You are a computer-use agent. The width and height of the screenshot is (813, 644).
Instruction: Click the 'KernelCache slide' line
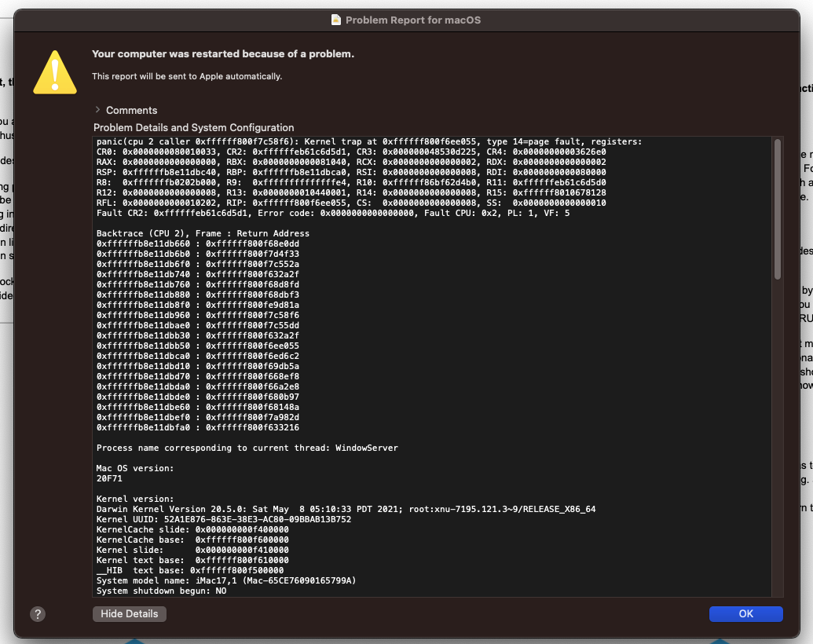(192, 529)
